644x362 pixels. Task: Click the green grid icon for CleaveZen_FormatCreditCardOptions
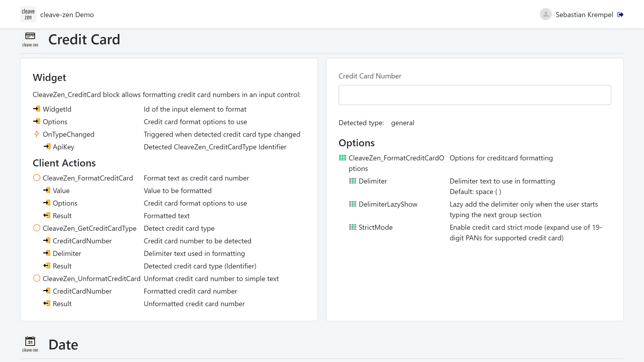[343, 158]
